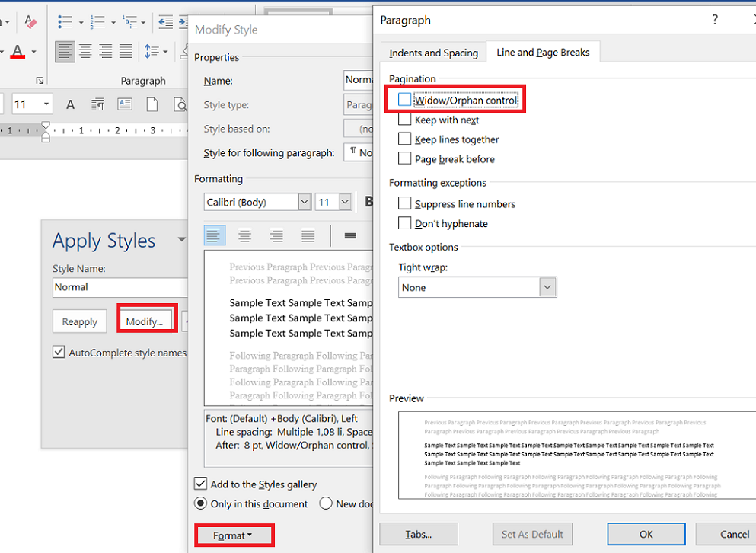Click single spacing icon in Modify Style
The height and width of the screenshot is (553, 756).
tap(350, 235)
